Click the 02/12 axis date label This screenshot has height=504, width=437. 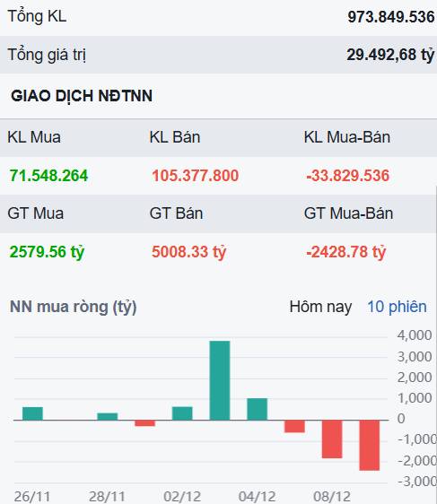(182, 497)
